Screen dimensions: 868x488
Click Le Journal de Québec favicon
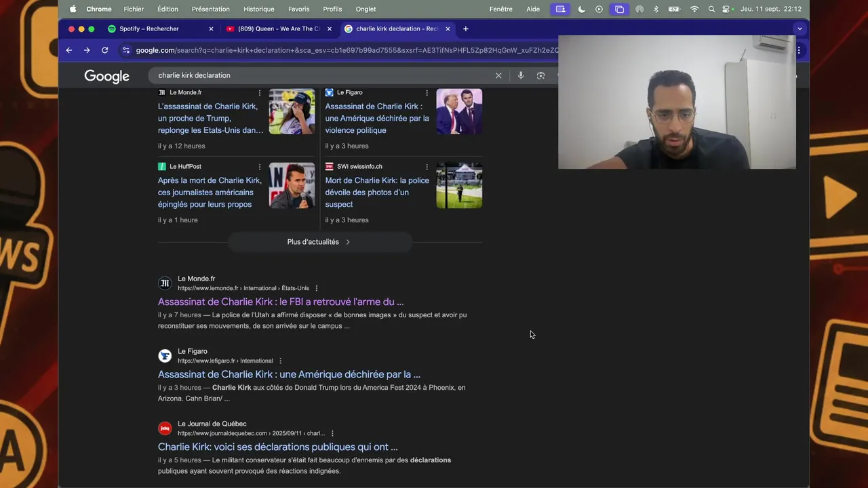pos(165,428)
